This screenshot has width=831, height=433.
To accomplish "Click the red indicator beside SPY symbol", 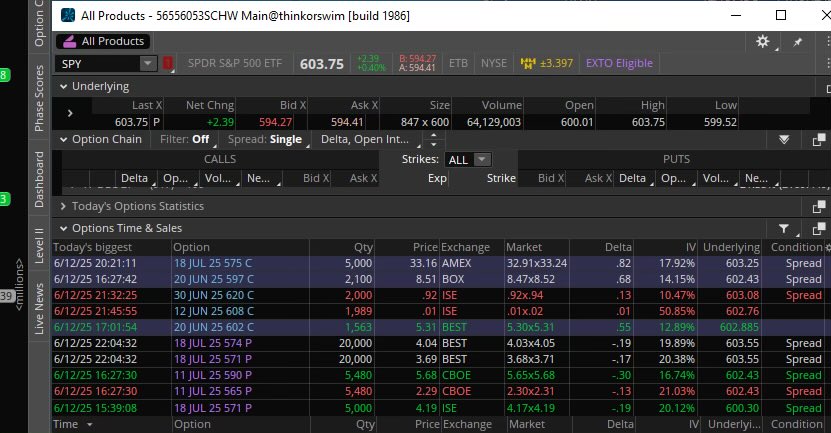I will click(x=167, y=64).
